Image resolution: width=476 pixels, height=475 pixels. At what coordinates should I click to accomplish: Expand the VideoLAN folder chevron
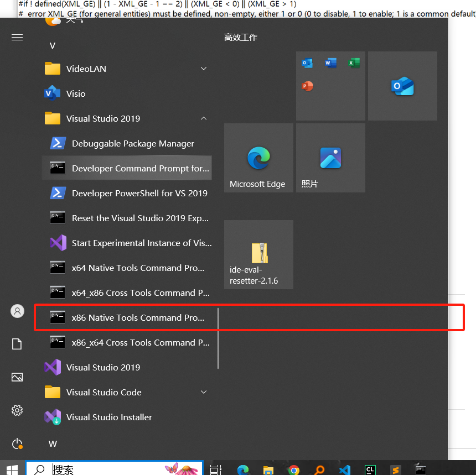click(204, 69)
